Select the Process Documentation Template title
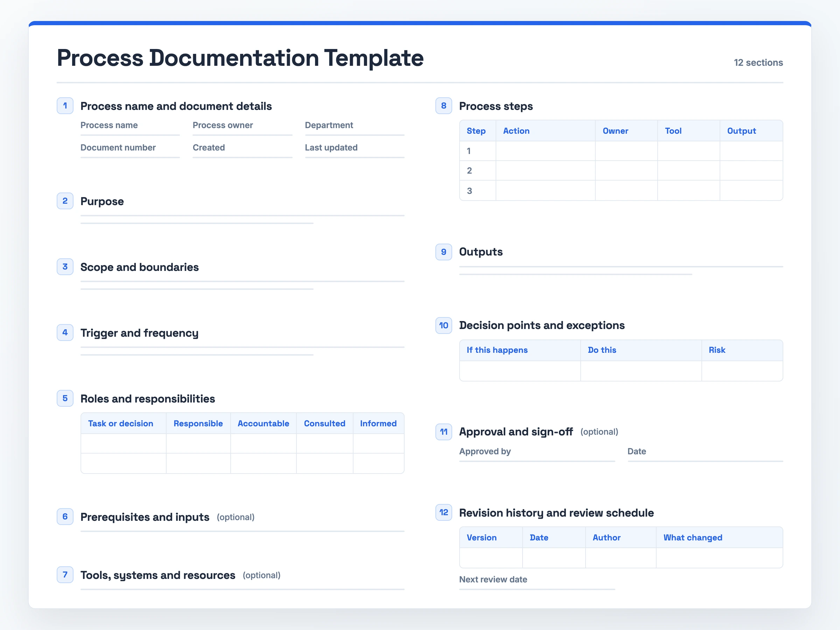The image size is (840, 630). tap(240, 58)
